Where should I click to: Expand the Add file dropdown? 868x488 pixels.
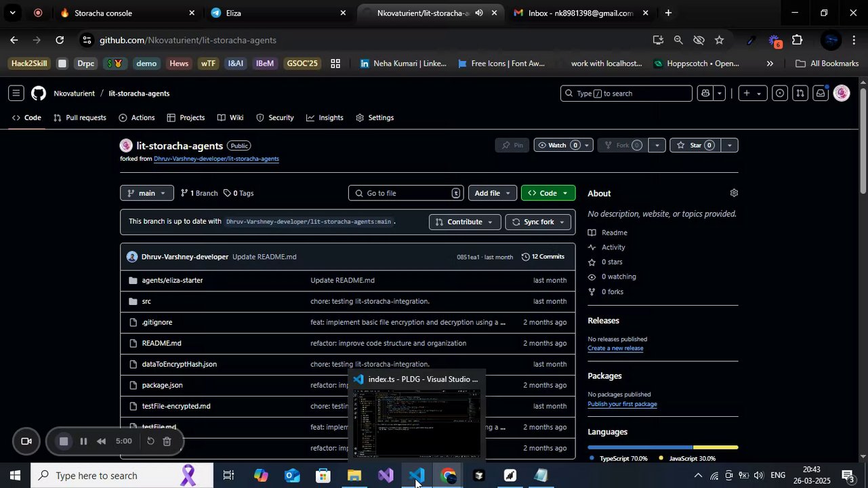(493, 193)
